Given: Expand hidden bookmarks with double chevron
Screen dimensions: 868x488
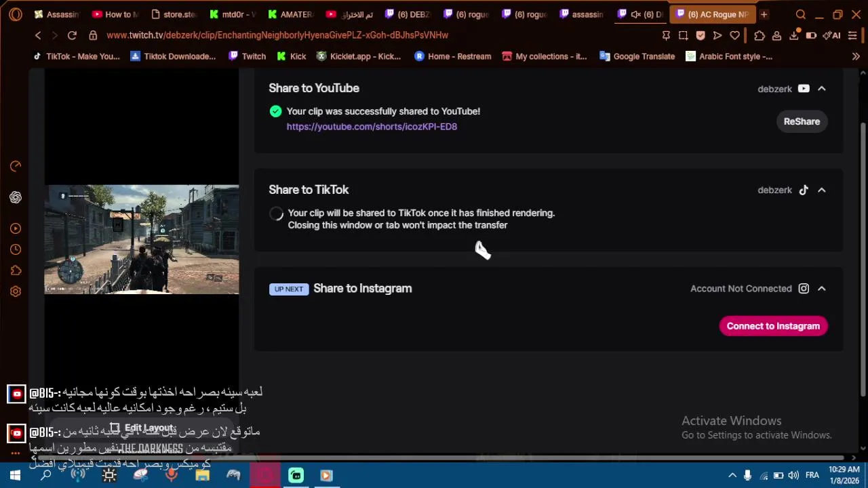Looking at the screenshot, I should 856,57.
